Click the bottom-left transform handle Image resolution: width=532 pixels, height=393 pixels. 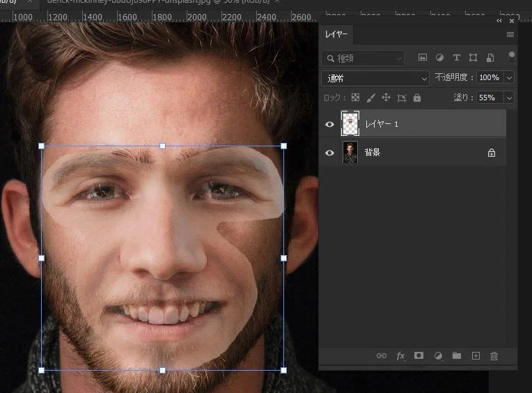tap(41, 370)
